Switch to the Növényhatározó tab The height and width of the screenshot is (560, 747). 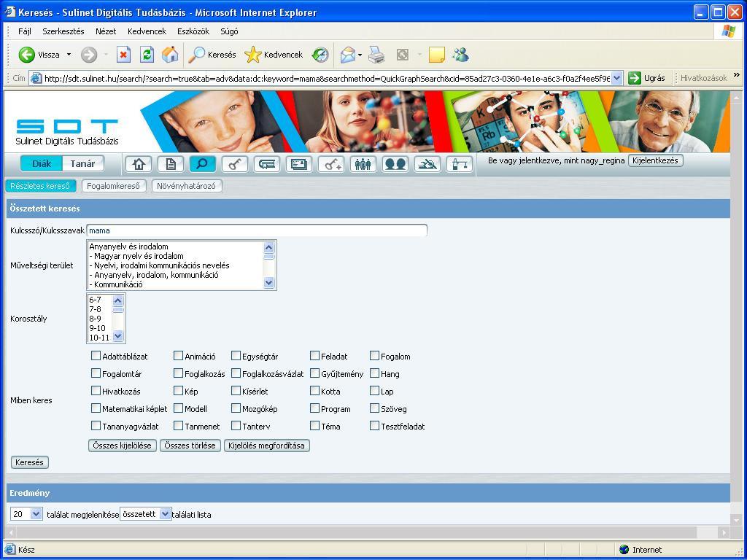click(186, 186)
